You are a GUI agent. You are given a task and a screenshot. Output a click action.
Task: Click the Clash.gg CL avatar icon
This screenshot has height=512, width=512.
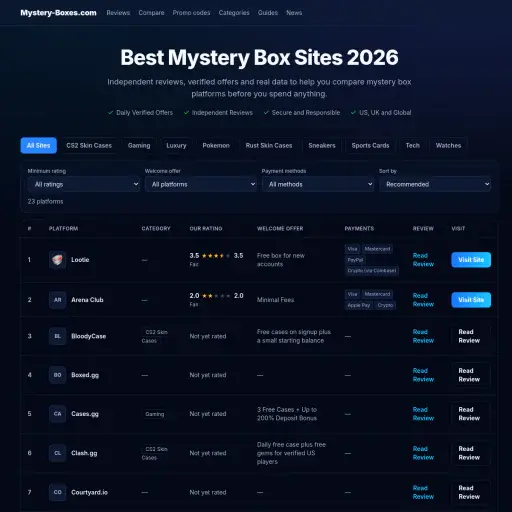[57, 453]
